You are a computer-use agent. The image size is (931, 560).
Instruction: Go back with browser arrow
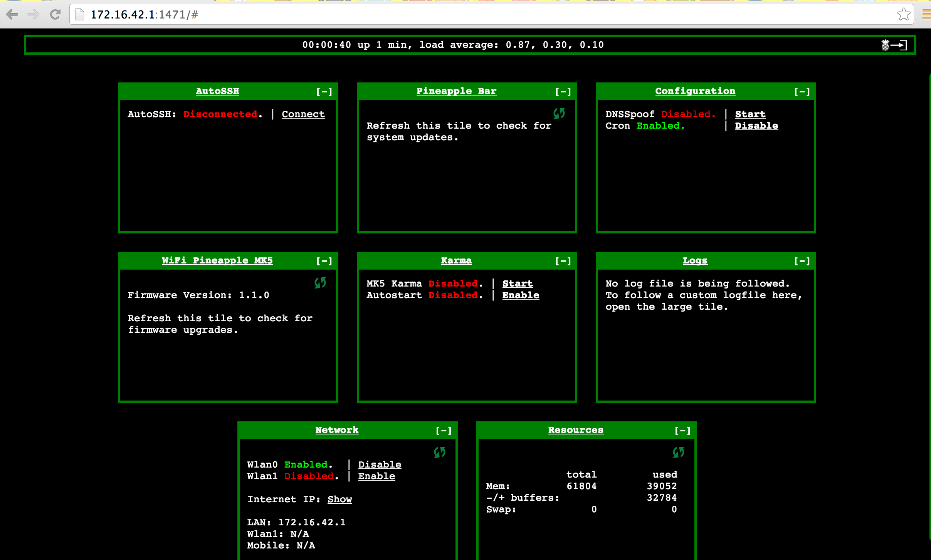click(x=12, y=15)
